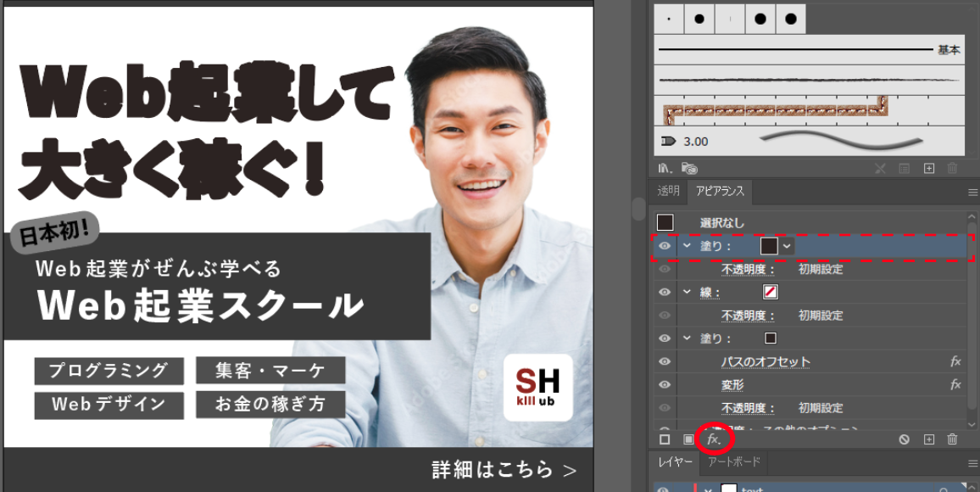Viewport: 980px width, 492px height.
Task: Clear appearance with the no-symbol icon
Action: click(x=905, y=439)
